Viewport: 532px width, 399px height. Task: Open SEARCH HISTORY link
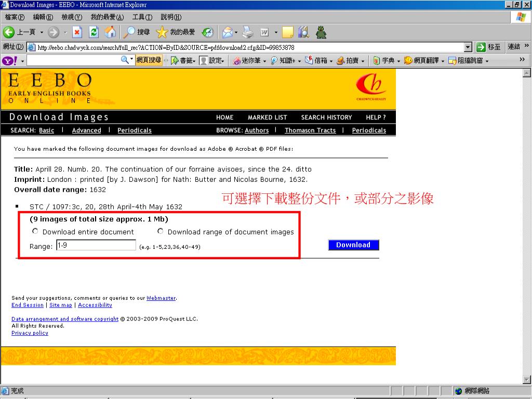pos(326,117)
